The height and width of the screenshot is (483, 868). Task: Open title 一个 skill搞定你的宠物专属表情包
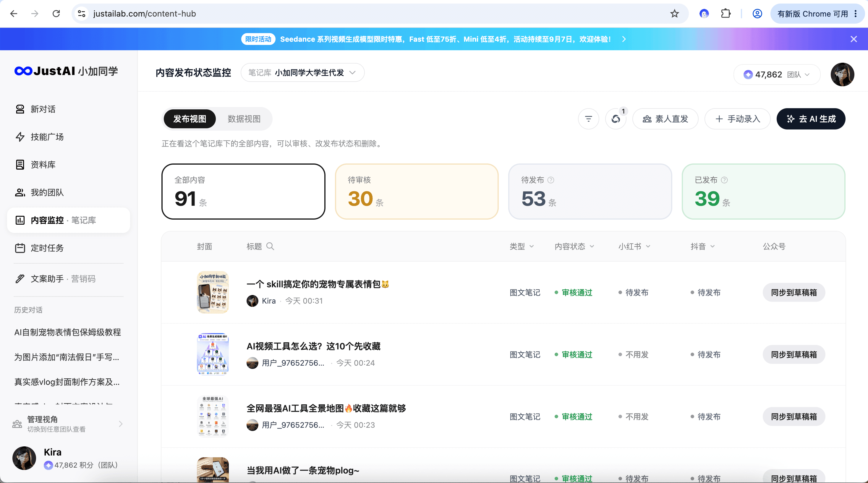click(x=318, y=284)
